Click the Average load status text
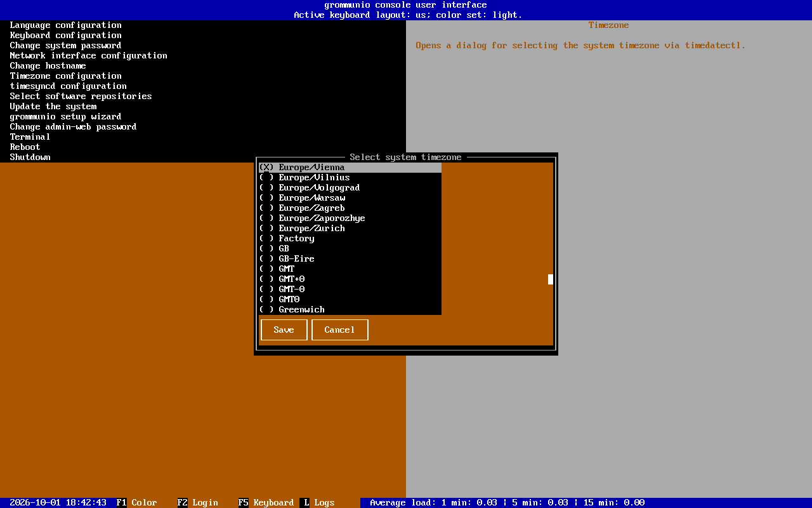This screenshot has width=812, height=508. 507,503
